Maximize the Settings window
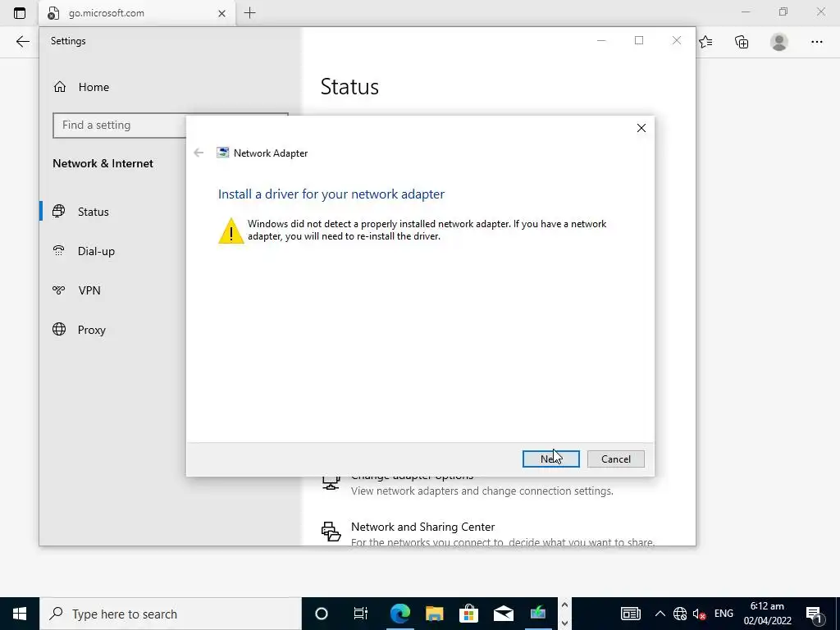The width and height of the screenshot is (840, 630). pyautogui.click(x=638, y=41)
